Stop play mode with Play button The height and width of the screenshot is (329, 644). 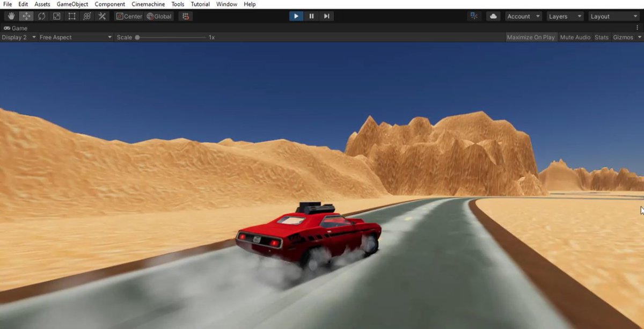(296, 16)
